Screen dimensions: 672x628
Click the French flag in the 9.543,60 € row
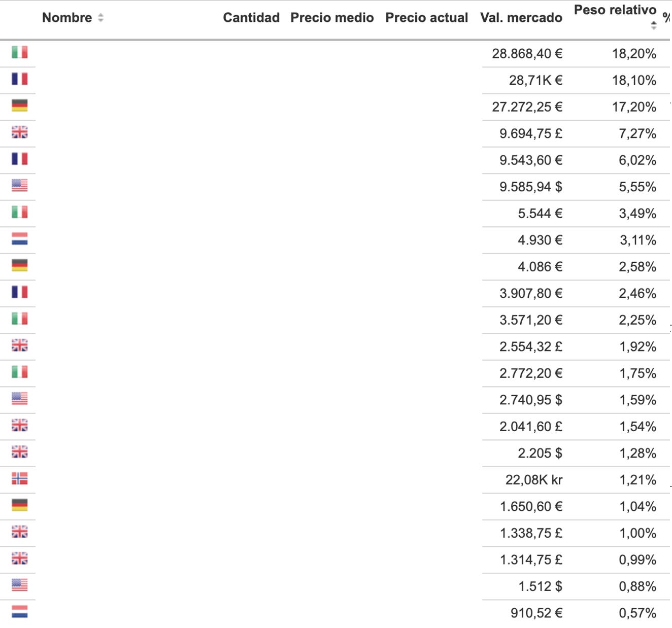pos(20,159)
